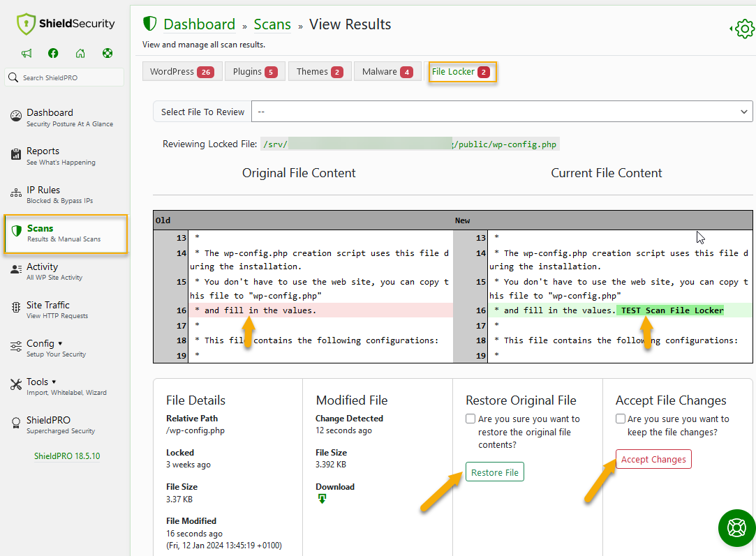Expand the Tools menu arrow
This screenshot has height=556, width=756.
54,382
